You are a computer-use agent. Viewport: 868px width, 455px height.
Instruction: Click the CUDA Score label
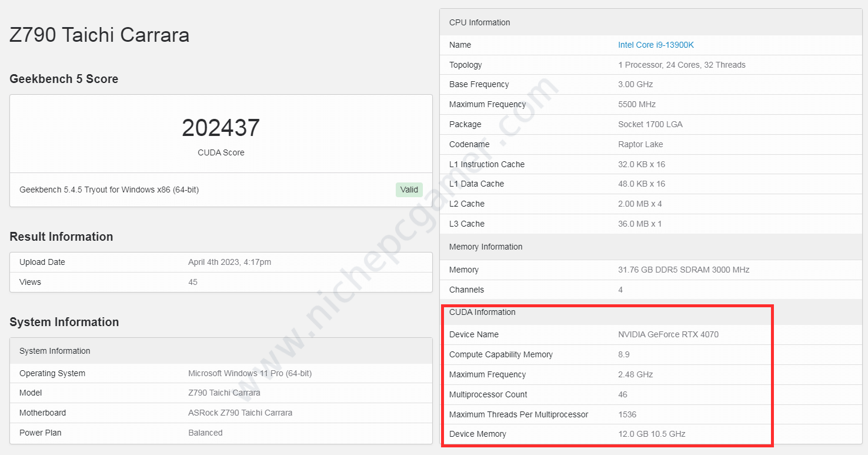tap(221, 152)
